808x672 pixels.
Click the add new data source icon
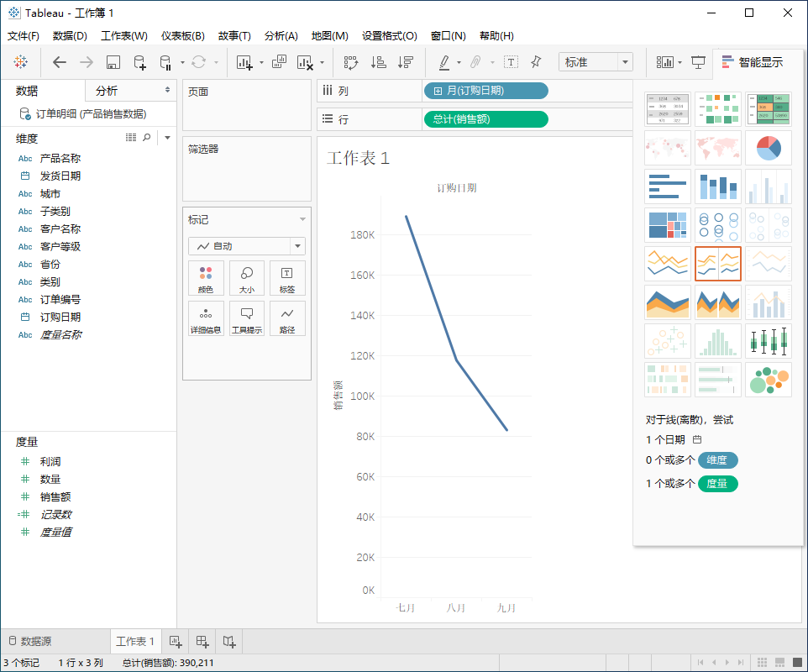point(139,62)
